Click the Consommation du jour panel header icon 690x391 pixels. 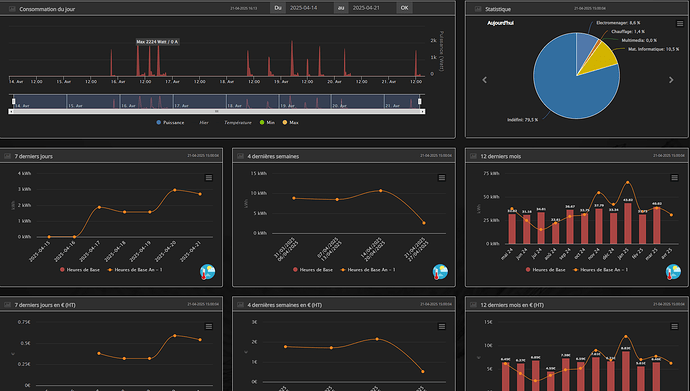pyautogui.click(x=12, y=9)
